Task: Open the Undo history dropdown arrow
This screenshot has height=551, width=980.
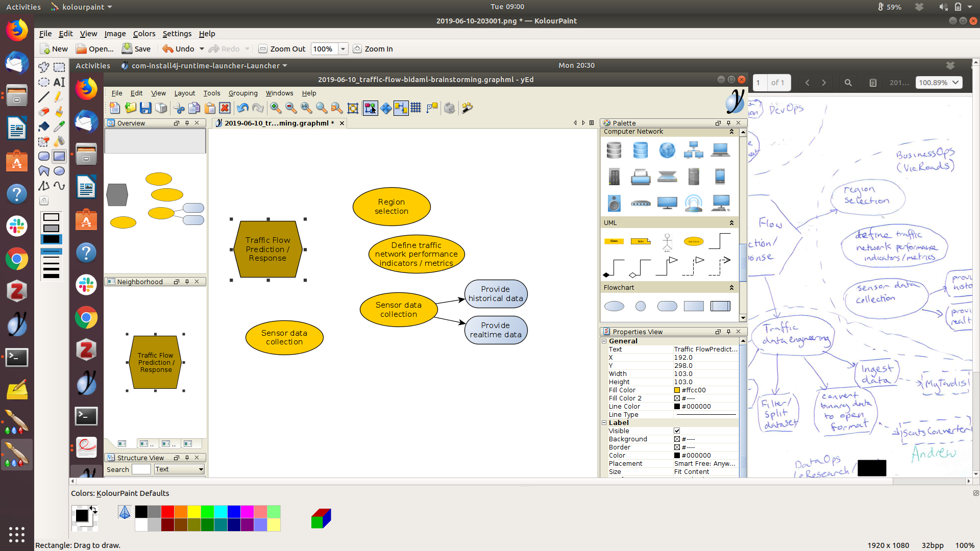Action: [x=202, y=49]
